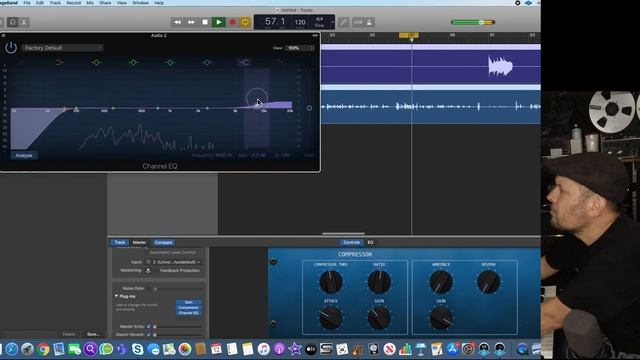The image size is (640, 360).
Task: Start playback with the green Play button
Action: (218, 22)
